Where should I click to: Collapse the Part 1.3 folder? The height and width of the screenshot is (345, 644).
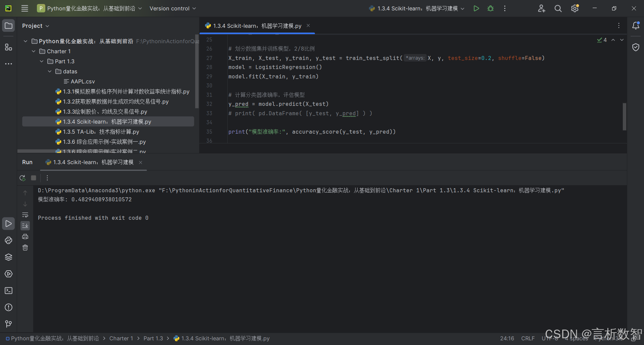[42, 61]
